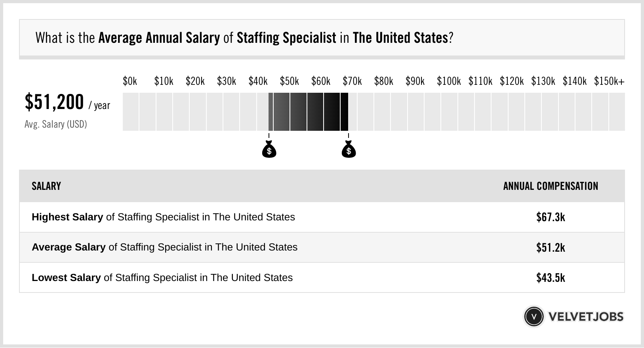Open the VelvetJobs brand name link
The image size is (644, 348).
click(x=586, y=317)
